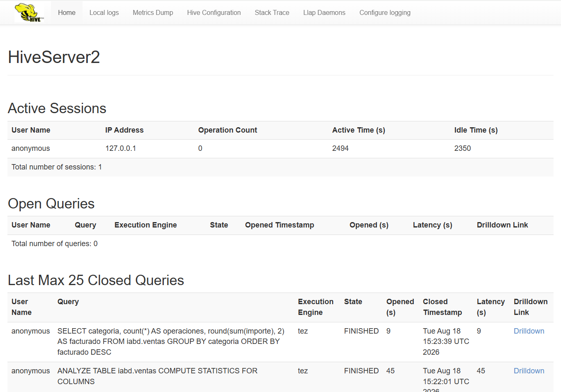The width and height of the screenshot is (561, 392).
Task: Click the Hive bee logo
Action: pyautogui.click(x=29, y=12)
